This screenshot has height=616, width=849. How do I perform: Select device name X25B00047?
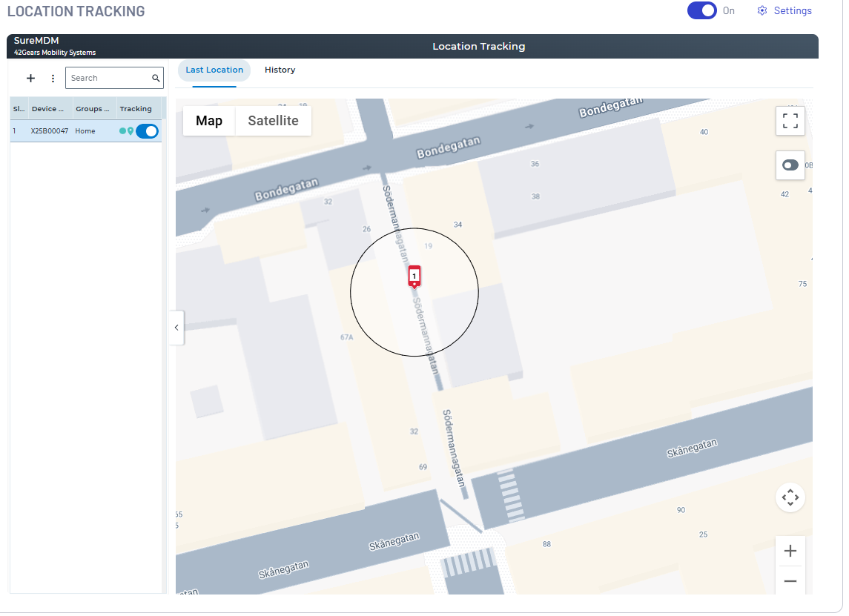pos(49,131)
